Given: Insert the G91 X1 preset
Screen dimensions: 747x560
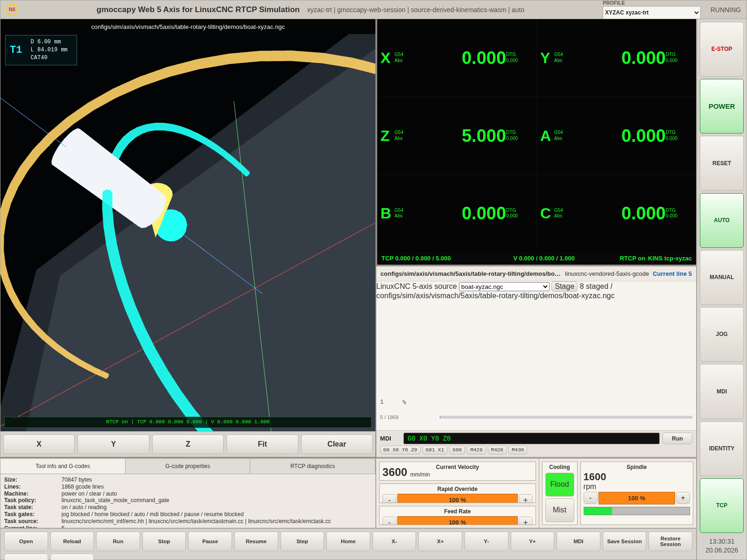Looking at the screenshot, I should [x=435, y=450].
